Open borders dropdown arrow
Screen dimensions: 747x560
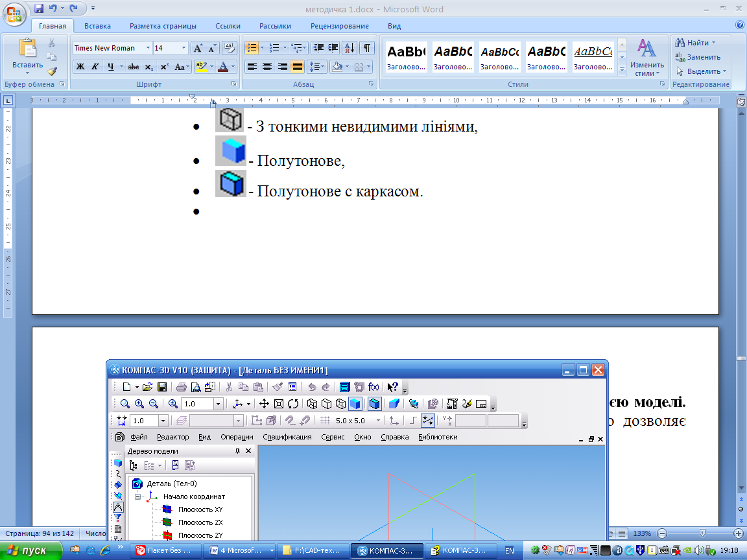pyautogui.click(x=369, y=67)
